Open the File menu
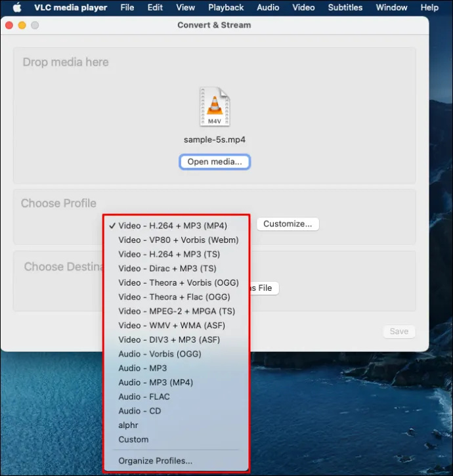Viewport: 453px width, 476px height. (x=127, y=8)
